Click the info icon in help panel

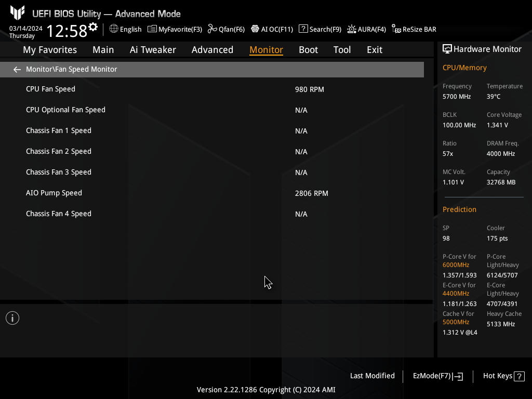[x=12, y=318]
